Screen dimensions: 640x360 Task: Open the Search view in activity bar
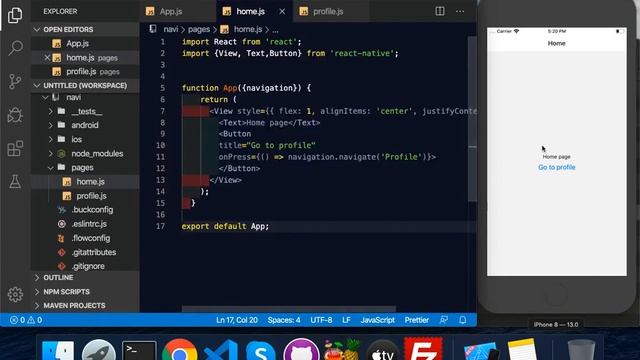pyautogui.click(x=15, y=48)
